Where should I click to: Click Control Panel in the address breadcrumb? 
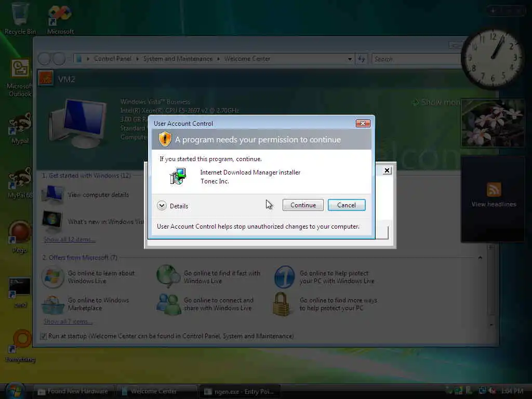click(112, 59)
